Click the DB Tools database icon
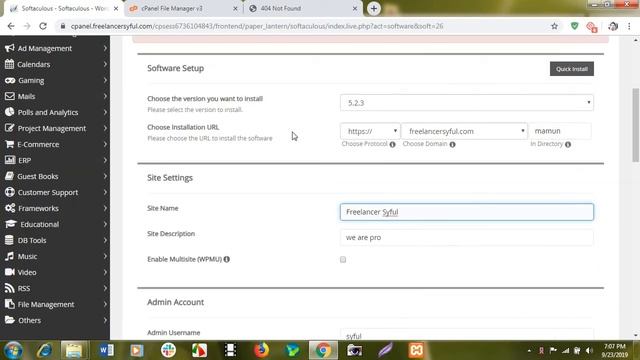 click(9, 240)
